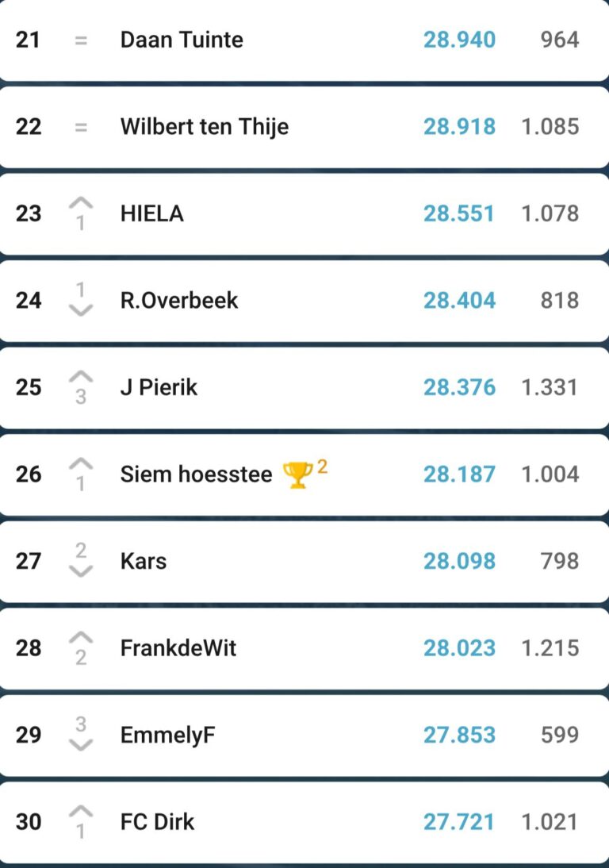Tap FrankdeWit's total score 28.023
Image resolution: width=609 pixels, height=868 pixels.
coord(459,648)
